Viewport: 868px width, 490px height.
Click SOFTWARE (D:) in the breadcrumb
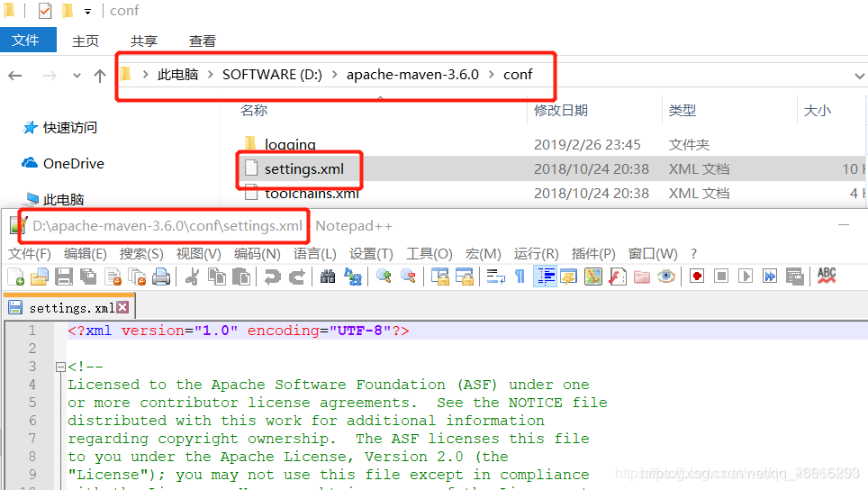(x=272, y=75)
